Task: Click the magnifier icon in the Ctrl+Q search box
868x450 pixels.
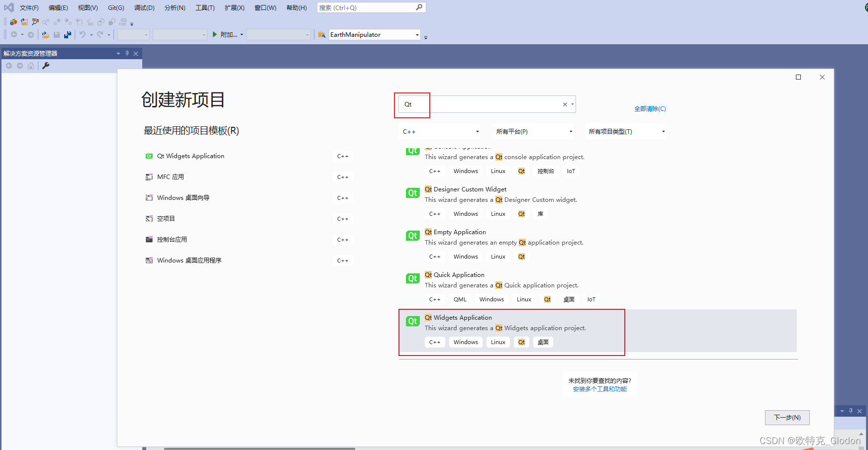Action: [x=419, y=7]
